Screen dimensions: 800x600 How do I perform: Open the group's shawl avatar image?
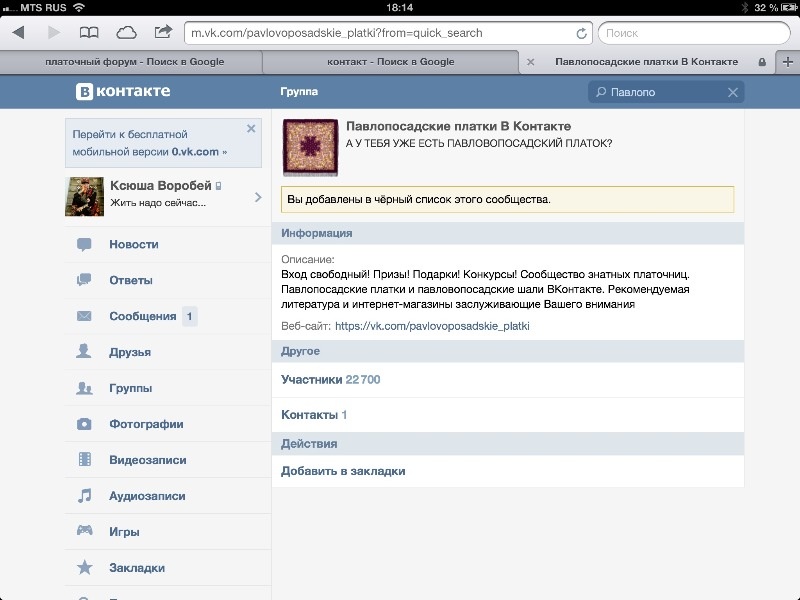coord(310,147)
